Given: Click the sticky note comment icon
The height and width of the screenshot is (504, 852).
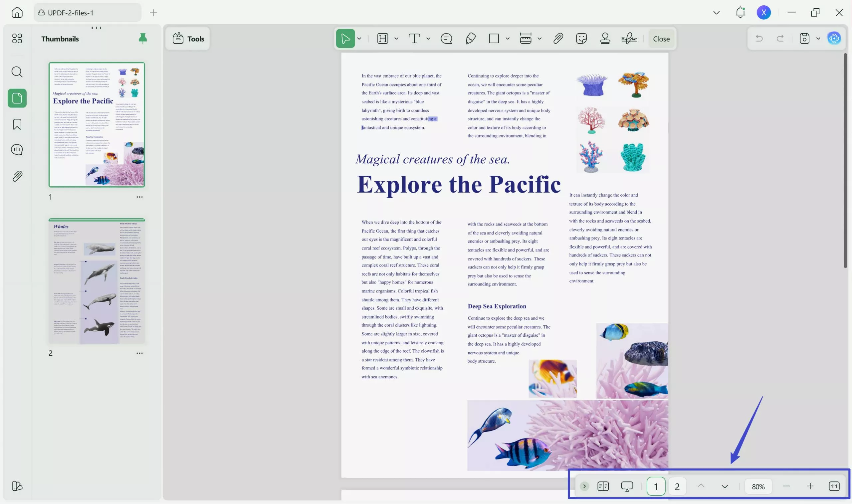Looking at the screenshot, I should click(x=446, y=39).
